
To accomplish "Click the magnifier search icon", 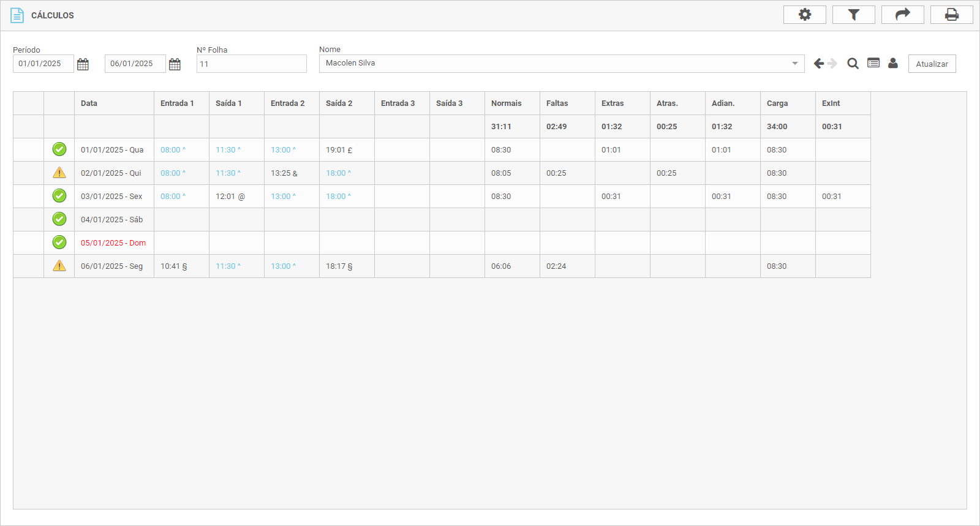I will 853,64.
